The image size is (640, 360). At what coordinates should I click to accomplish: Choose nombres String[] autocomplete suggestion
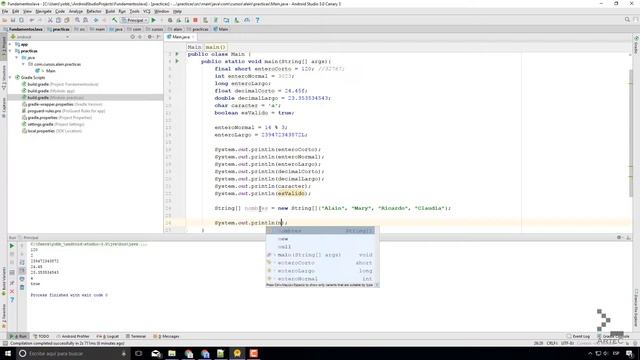(320, 231)
